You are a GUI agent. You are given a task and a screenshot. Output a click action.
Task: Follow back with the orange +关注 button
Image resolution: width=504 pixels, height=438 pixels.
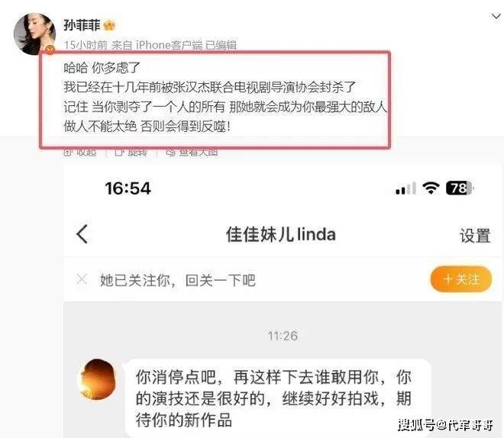tap(461, 279)
